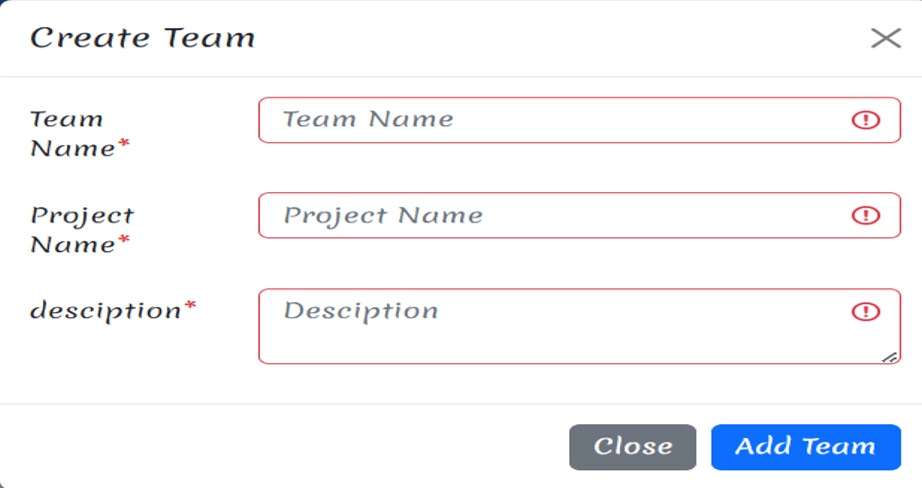Viewport: 922px width, 488px height.
Task: Click red asterisk beside desciption label
Action: point(190,306)
